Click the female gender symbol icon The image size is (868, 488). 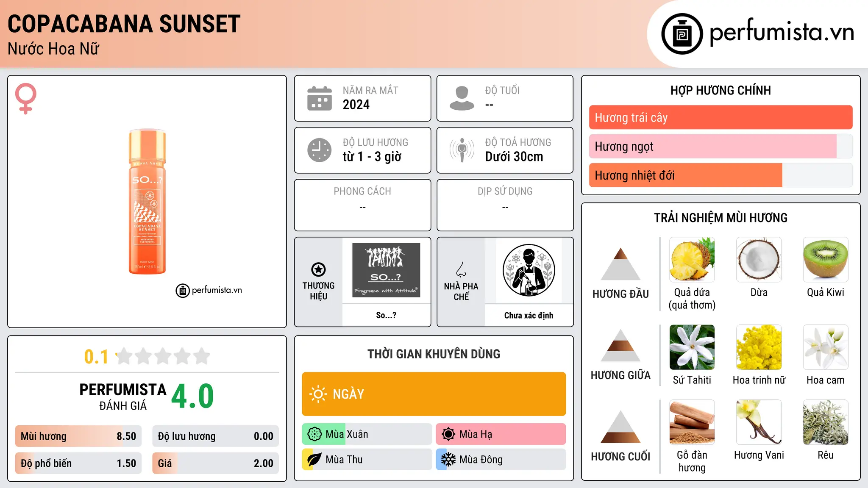click(25, 98)
